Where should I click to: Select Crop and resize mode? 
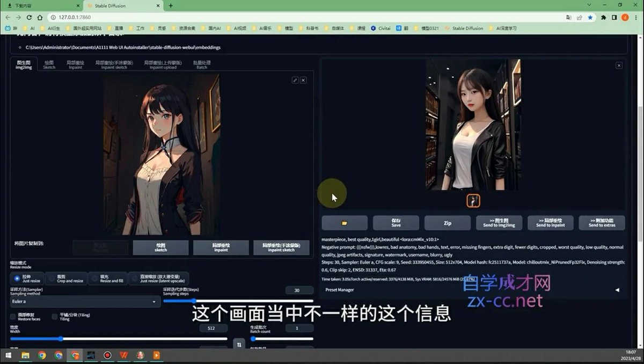[x=66, y=279]
